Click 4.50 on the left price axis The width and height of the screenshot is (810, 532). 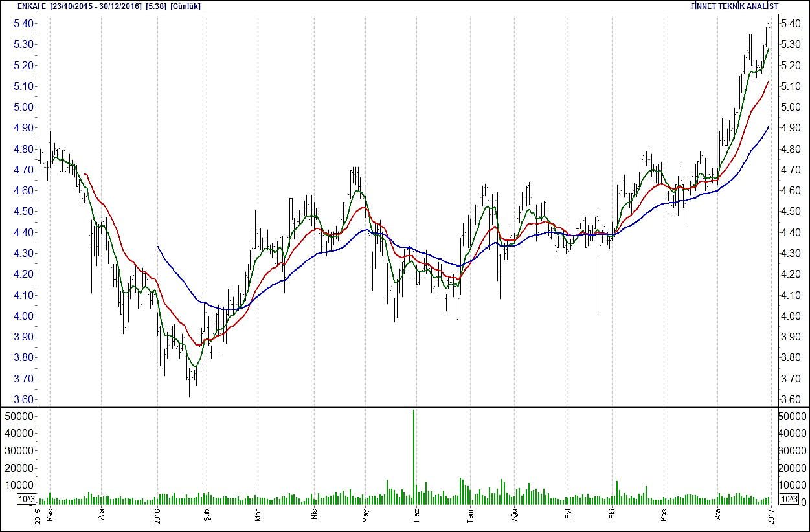(23, 212)
